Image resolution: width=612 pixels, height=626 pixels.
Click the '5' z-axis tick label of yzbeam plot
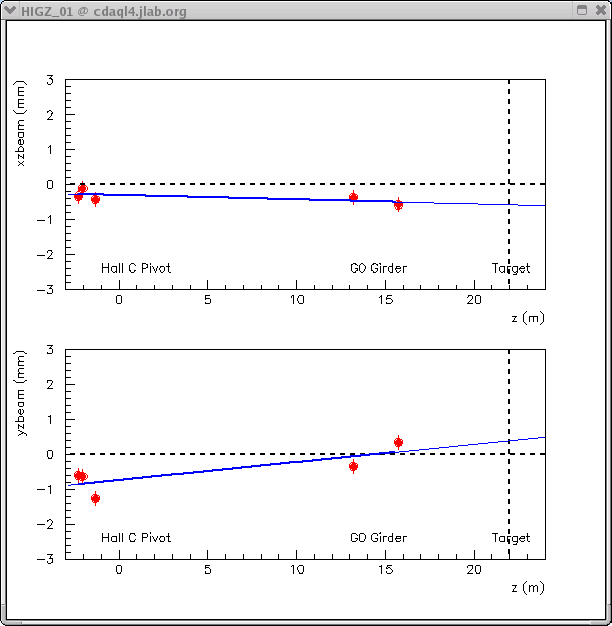click(208, 570)
